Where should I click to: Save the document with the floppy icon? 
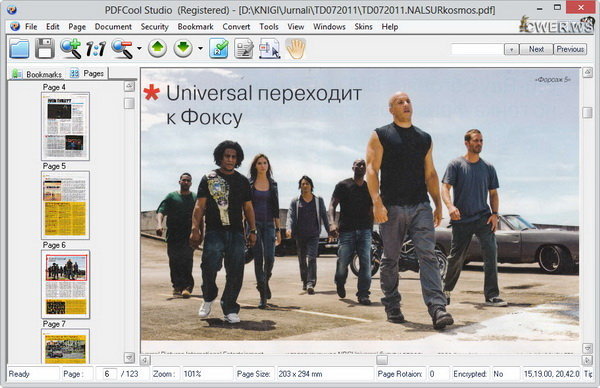pyautogui.click(x=45, y=48)
